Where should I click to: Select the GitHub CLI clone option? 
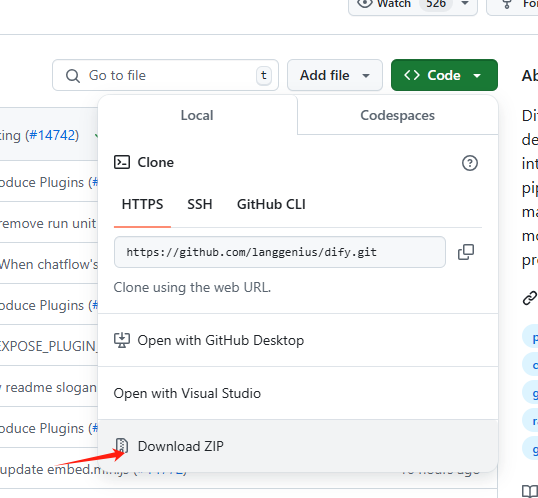pos(271,205)
